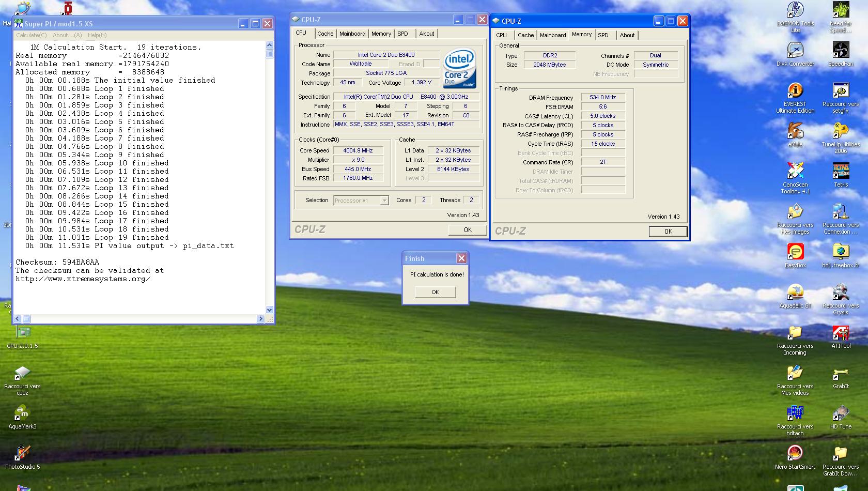Viewport: 868px width, 491px height.
Task: Confirm OK in Finish dialog
Action: click(x=435, y=292)
